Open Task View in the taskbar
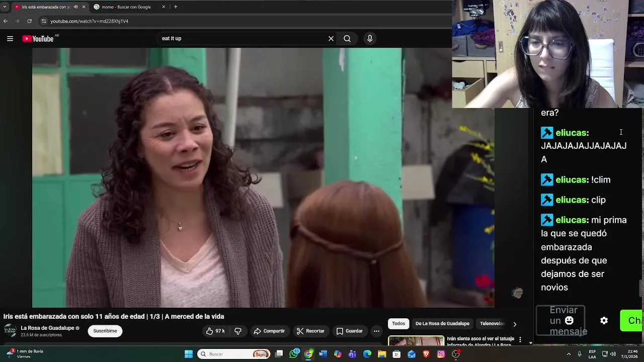Image resolution: width=644 pixels, height=362 pixels. pyautogui.click(x=279, y=354)
